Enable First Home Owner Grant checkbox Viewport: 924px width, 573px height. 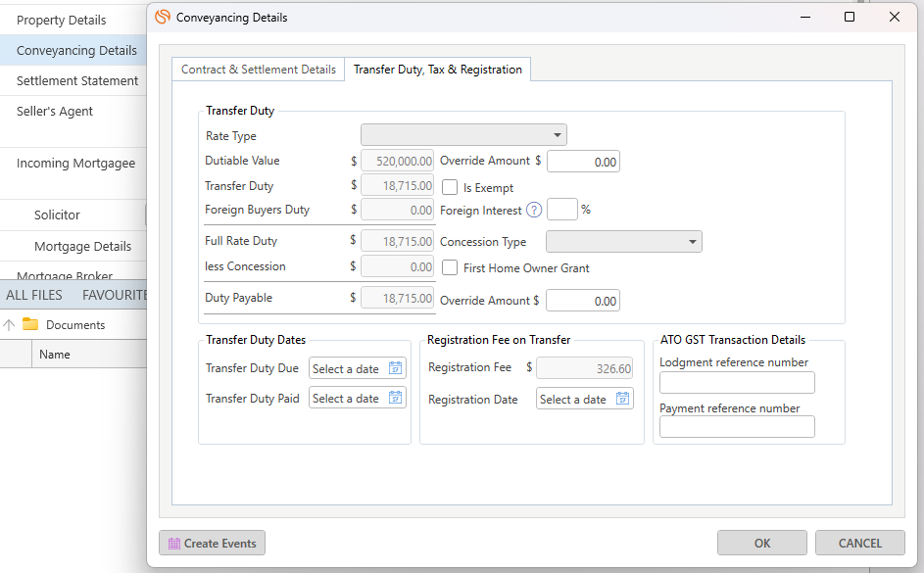click(450, 268)
